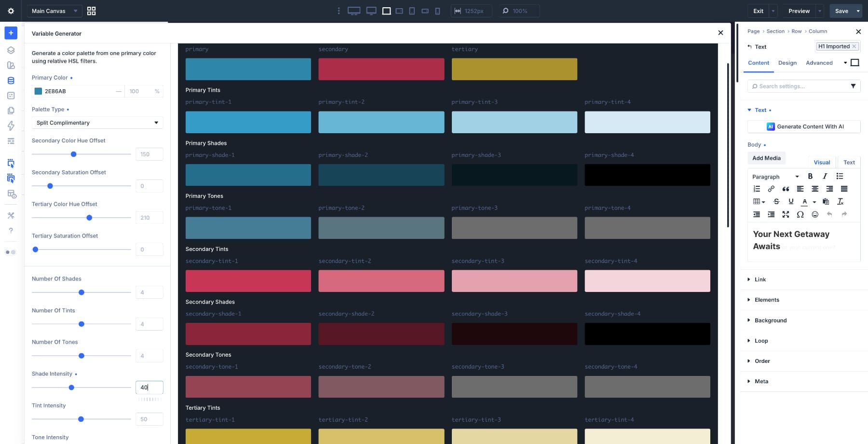Switch to the Advanced tab
The image size is (868, 444).
coord(819,63)
